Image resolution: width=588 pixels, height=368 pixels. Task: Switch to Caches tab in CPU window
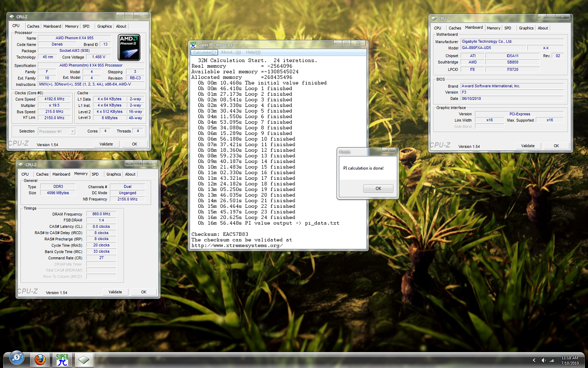click(x=33, y=26)
